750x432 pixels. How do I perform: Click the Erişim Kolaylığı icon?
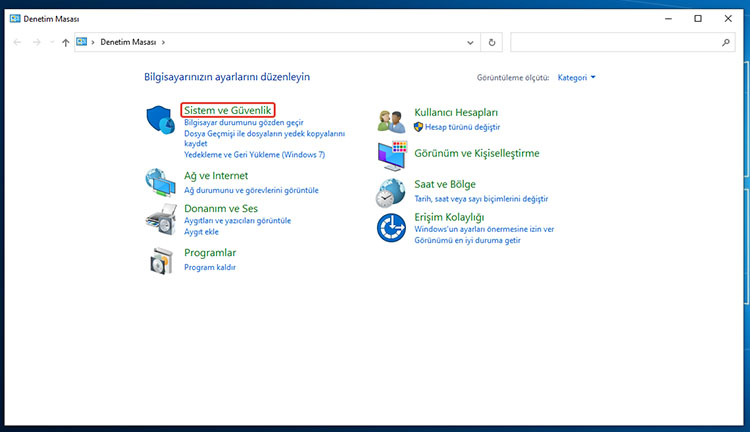click(x=391, y=228)
